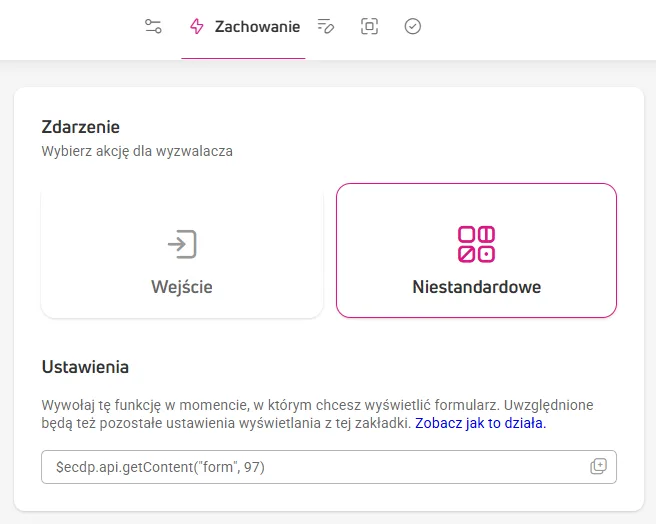This screenshot has height=524, width=656.
Task: Open the circled checkmark step
Action: pos(413,26)
